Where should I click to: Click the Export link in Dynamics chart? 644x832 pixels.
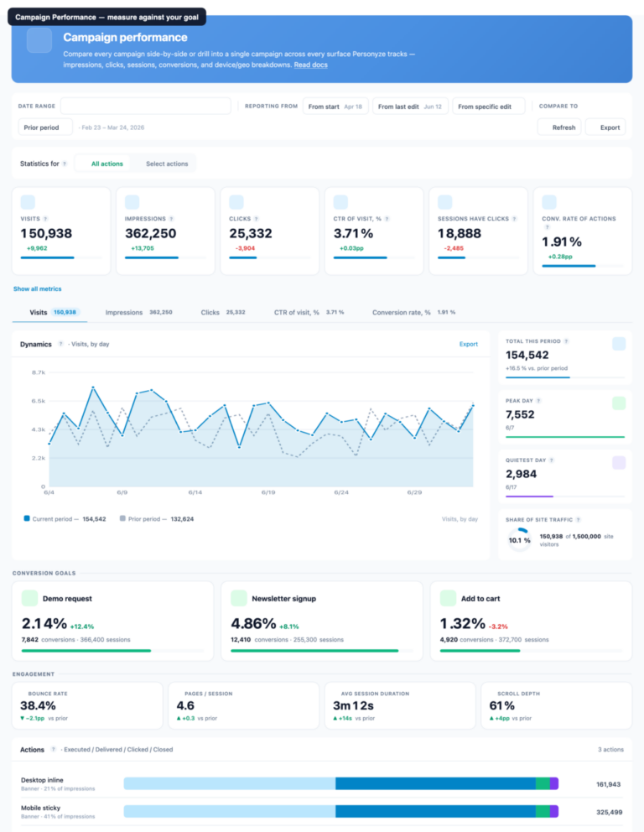469,345
